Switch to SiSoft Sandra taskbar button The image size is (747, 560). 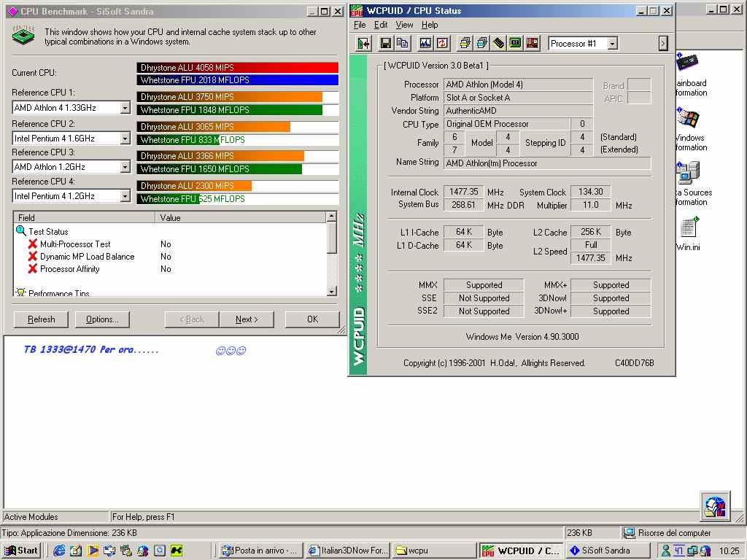[x=608, y=551]
